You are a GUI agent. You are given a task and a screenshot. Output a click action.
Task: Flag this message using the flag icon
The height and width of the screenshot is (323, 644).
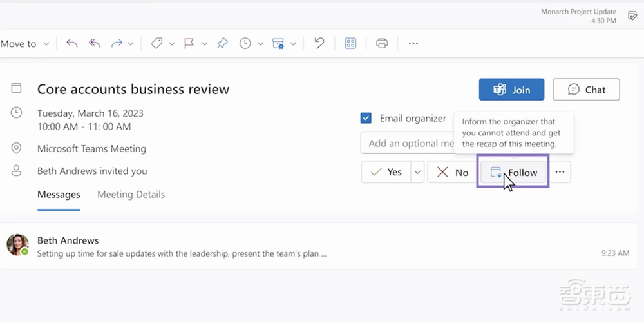tap(189, 43)
